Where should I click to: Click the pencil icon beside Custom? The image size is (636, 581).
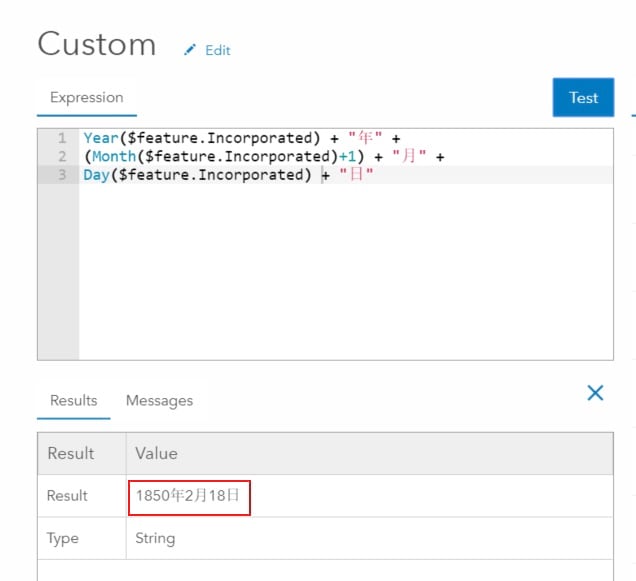190,50
